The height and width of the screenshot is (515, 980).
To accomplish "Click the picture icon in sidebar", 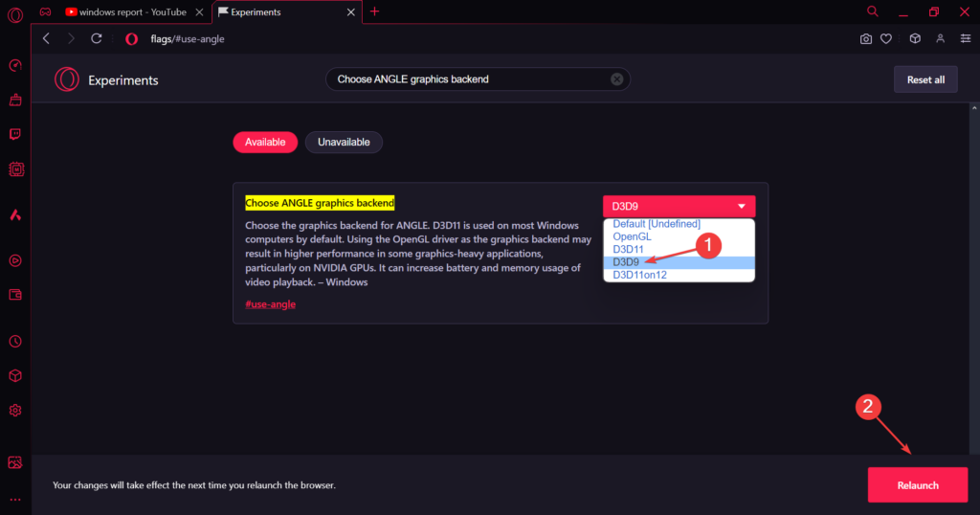I will [15, 462].
